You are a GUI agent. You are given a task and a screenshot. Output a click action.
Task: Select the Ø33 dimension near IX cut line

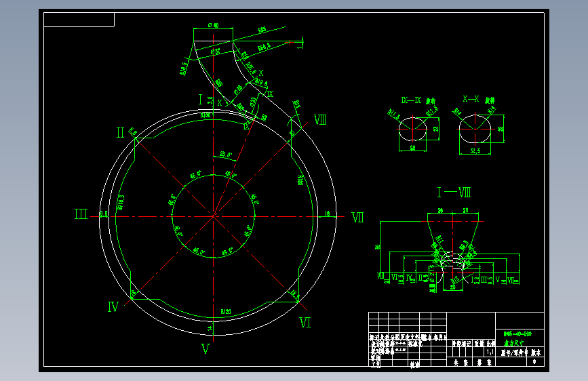254,101
